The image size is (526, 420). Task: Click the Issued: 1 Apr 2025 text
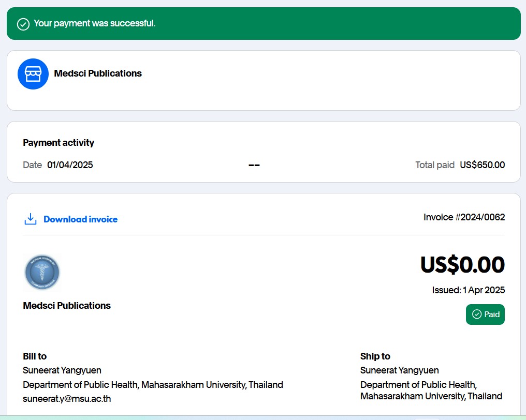coord(468,290)
